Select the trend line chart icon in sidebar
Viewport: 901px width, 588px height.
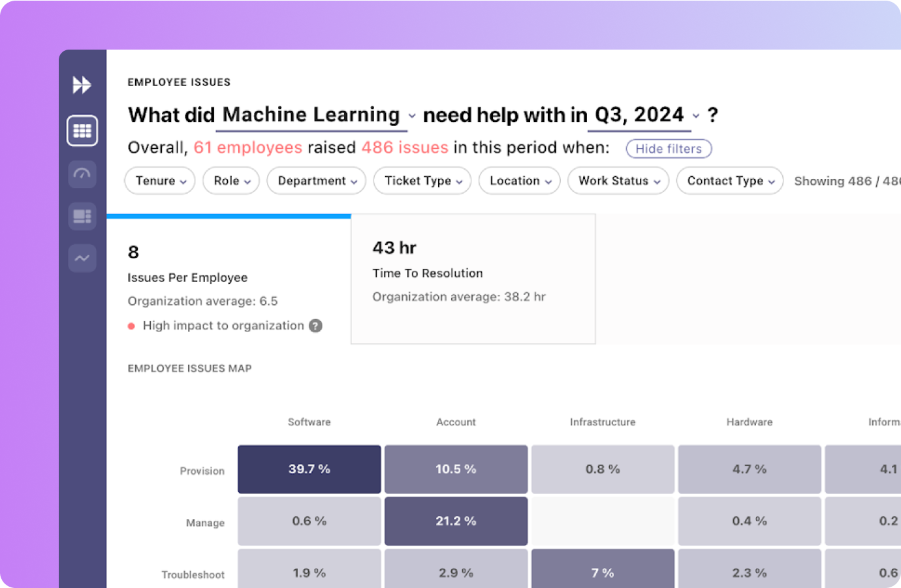(82, 258)
